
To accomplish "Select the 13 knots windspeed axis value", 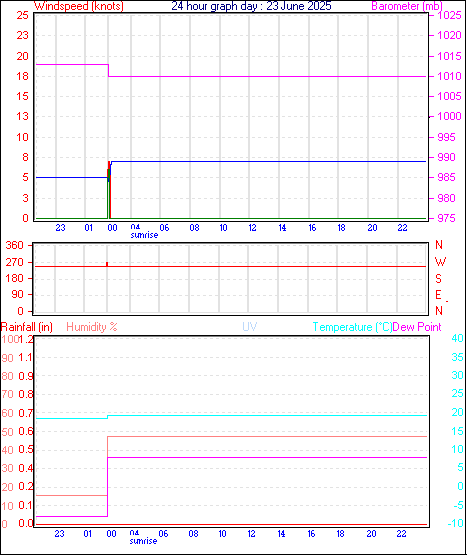I will click(22, 116).
